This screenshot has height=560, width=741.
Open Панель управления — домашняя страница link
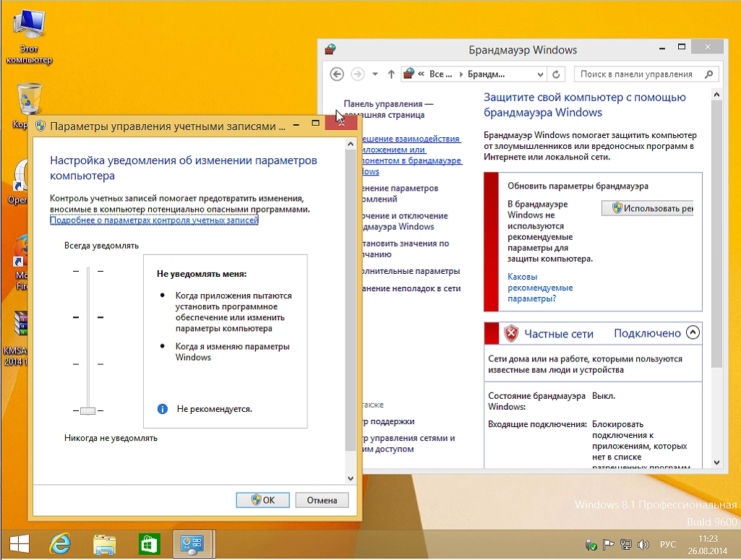[388, 109]
